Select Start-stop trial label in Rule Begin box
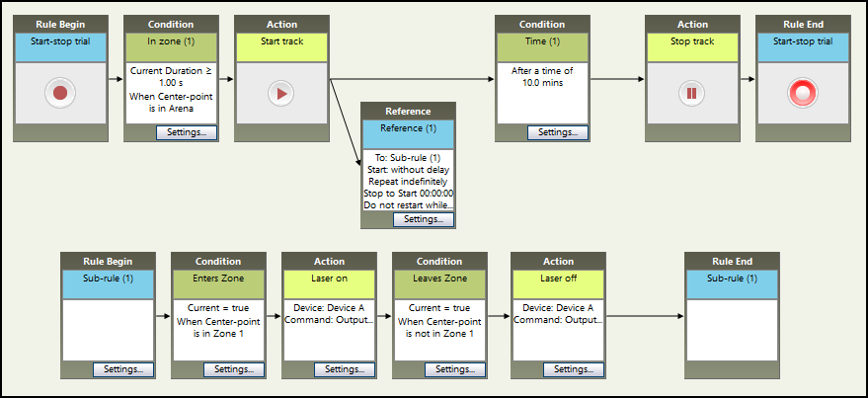Image resolution: width=868 pixels, height=398 pixels. [60, 40]
